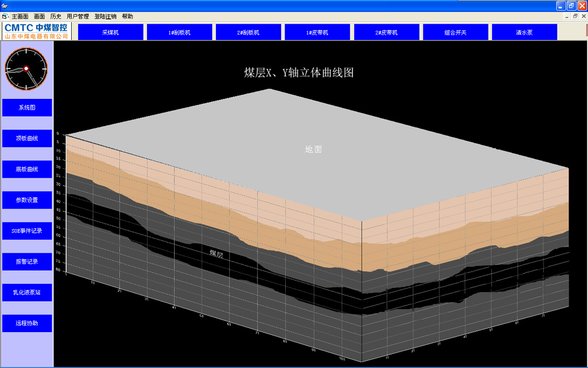Image resolution: width=588 pixels, height=368 pixels.
Task: Click the CMTC 中煤智控 company logo
Action: tap(36, 32)
